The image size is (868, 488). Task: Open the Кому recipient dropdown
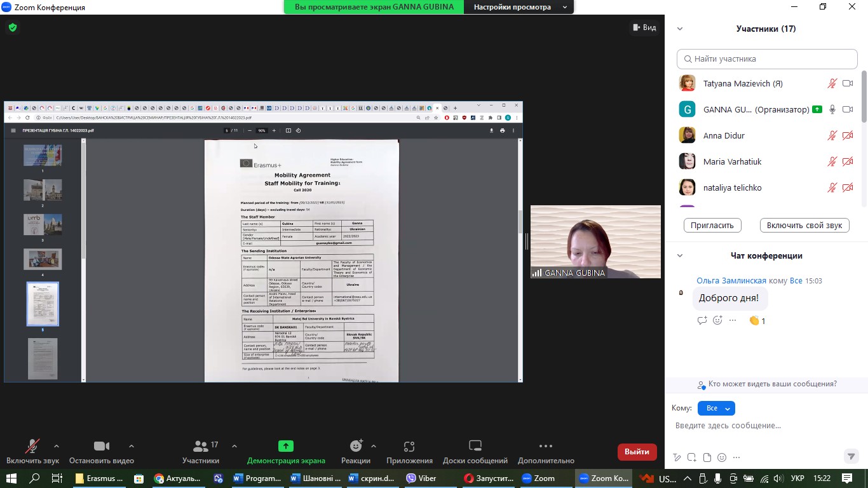pos(716,409)
